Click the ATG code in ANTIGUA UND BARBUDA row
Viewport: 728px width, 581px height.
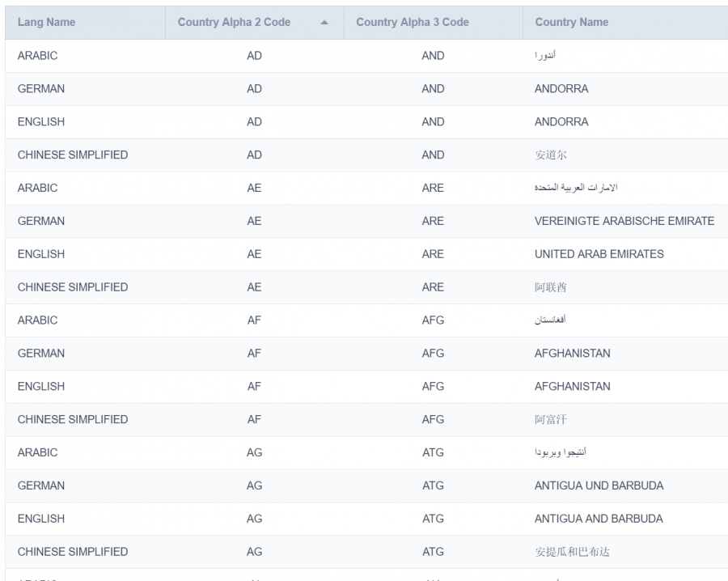pos(433,486)
